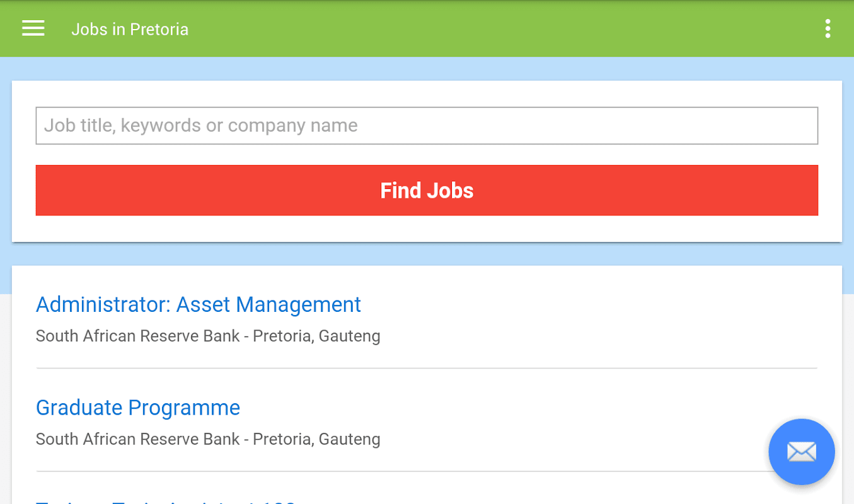This screenshot has height=504, width=854.
Task: Open the hamburger navigation menu
Action: point(33,29)
